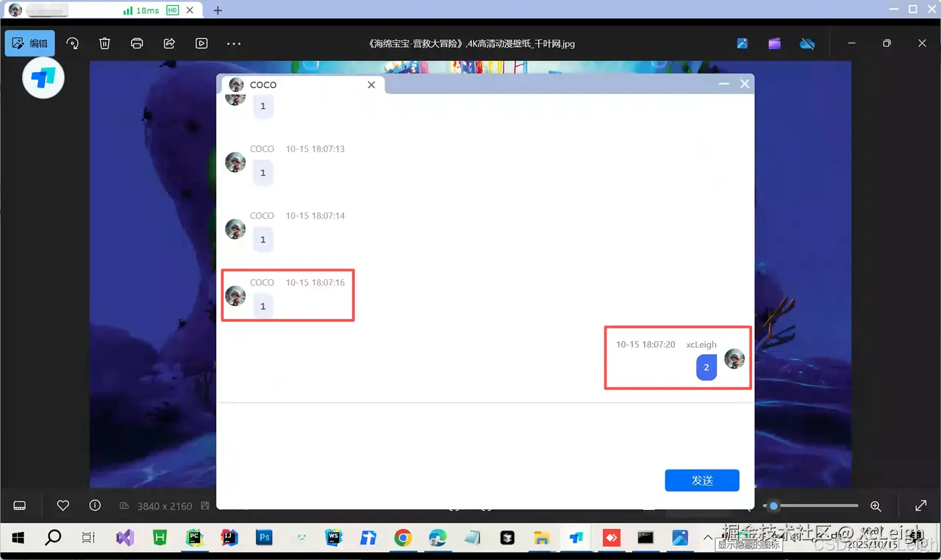The width and height of the screenshot is (941, 560).
Task: Send message with the 发送 button
Action: [x=702, y=480]
